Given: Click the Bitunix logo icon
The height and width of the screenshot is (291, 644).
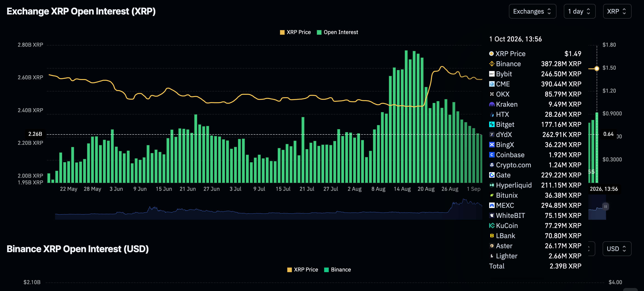Looking at the screenshot, I should point(491,195).
